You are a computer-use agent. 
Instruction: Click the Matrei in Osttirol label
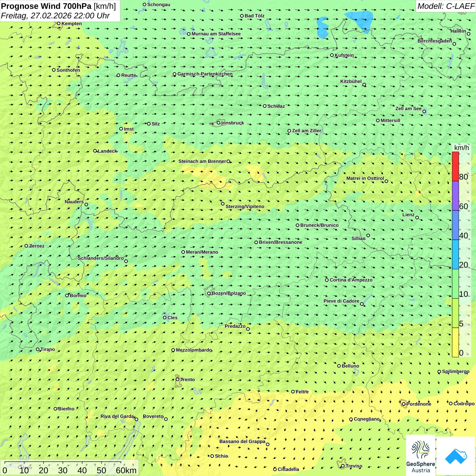click(365, 178)
